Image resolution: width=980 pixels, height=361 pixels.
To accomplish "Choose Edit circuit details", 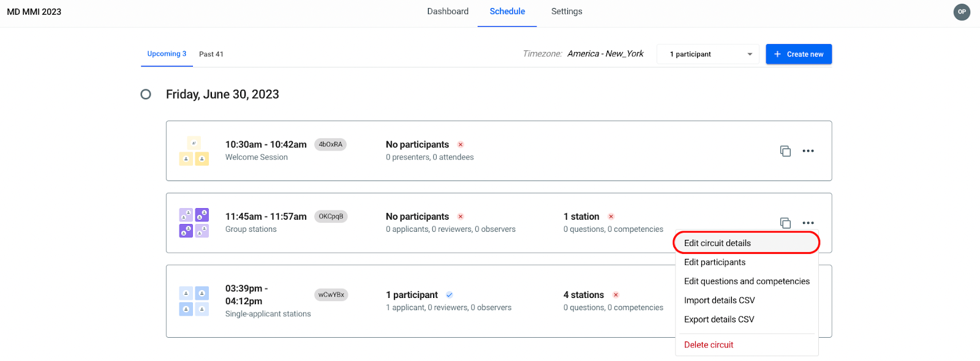I will tap(717, 243).
